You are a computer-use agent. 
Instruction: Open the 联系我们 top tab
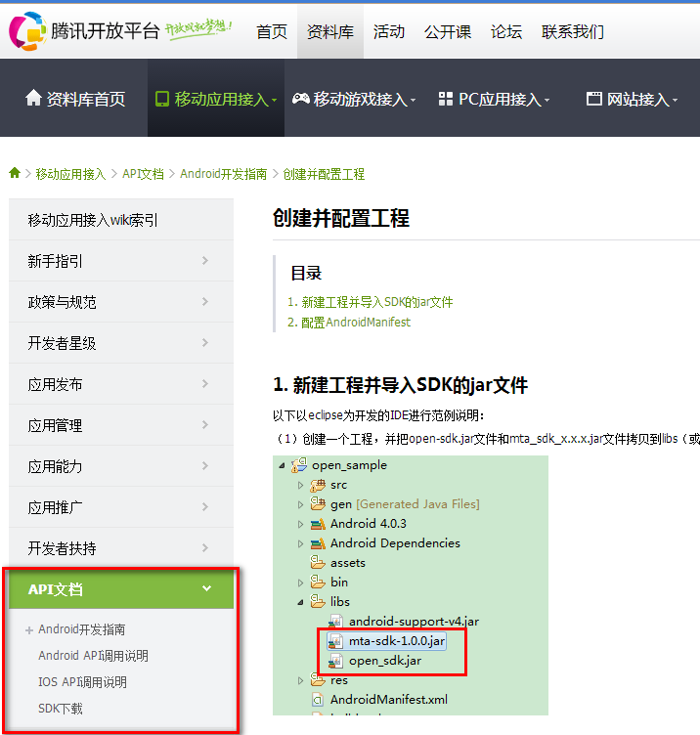[573, 32]
